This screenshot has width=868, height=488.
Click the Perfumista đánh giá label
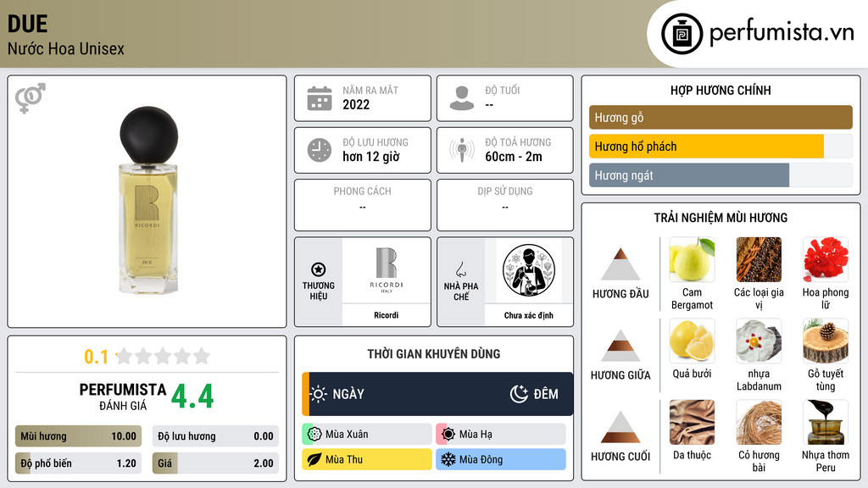(x=123, y=396)
